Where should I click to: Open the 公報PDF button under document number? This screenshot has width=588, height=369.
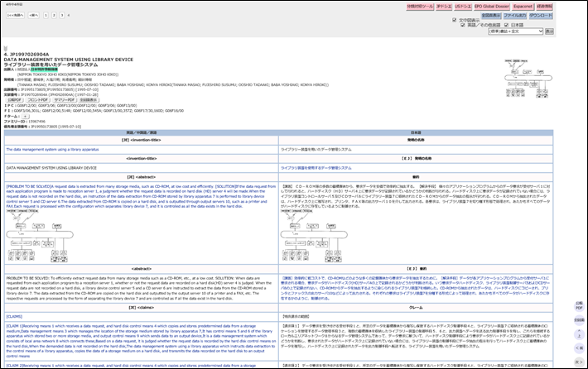pyautogui.click(x=15, y=100)
